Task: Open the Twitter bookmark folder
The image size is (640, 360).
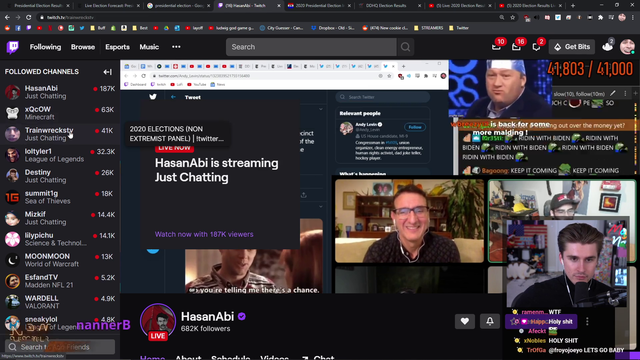Action: click(458, 28)
